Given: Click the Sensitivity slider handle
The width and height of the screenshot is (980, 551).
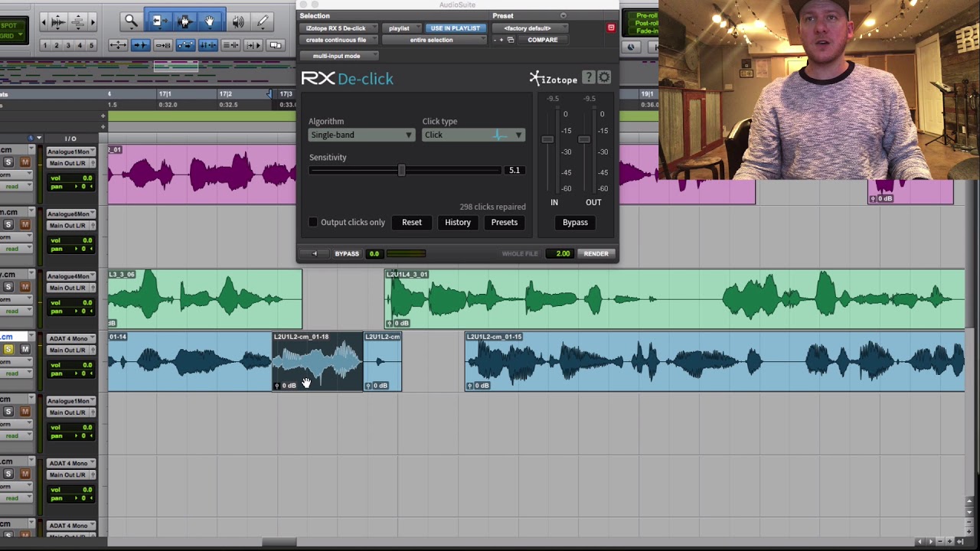Looking at the screenshot, I should click(x=401, y=170).
